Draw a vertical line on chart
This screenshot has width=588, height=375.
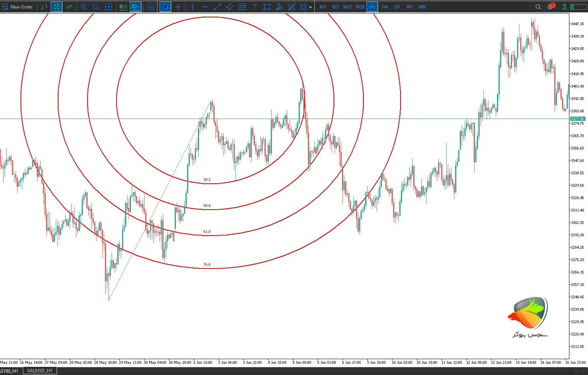click(x=193, y=7)
